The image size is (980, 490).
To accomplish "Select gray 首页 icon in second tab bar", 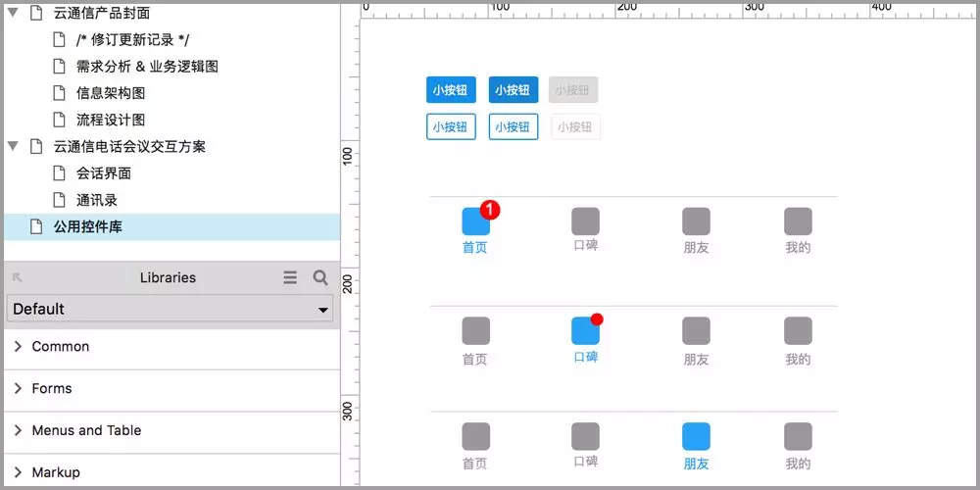I will pyautogui.click(x=476, y=330).
